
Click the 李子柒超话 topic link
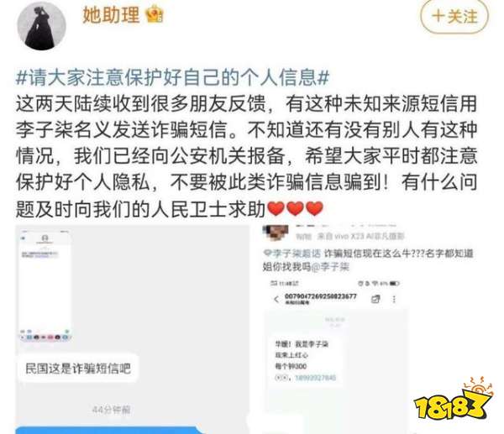coord(292,254)
